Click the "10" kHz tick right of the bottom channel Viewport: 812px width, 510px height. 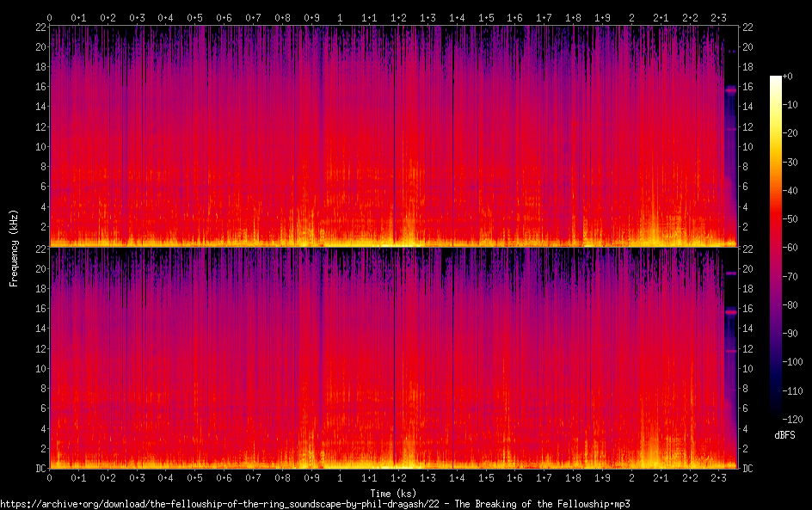[x=748, y=368]
